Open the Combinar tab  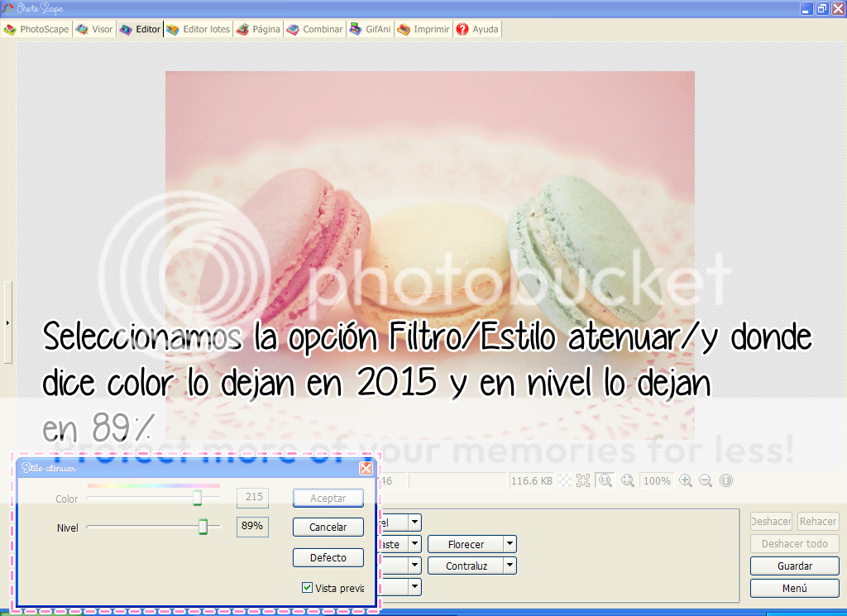click(315, 29)
